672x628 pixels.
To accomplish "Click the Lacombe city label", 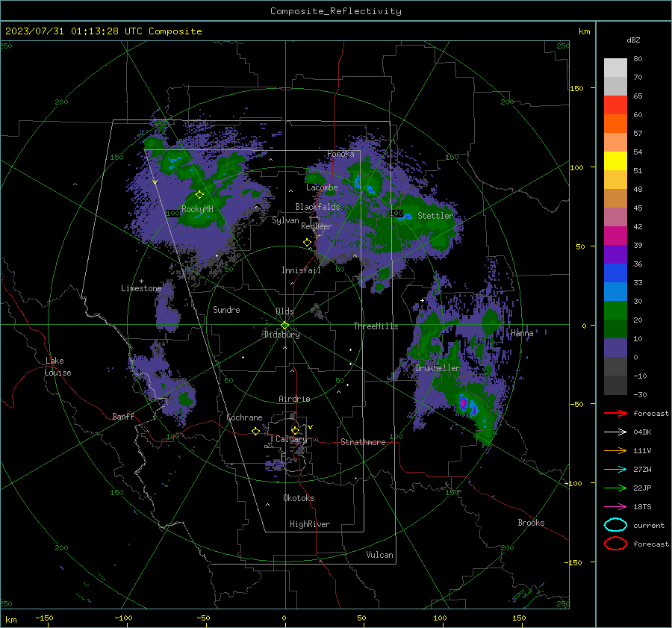I will (322, 187).
